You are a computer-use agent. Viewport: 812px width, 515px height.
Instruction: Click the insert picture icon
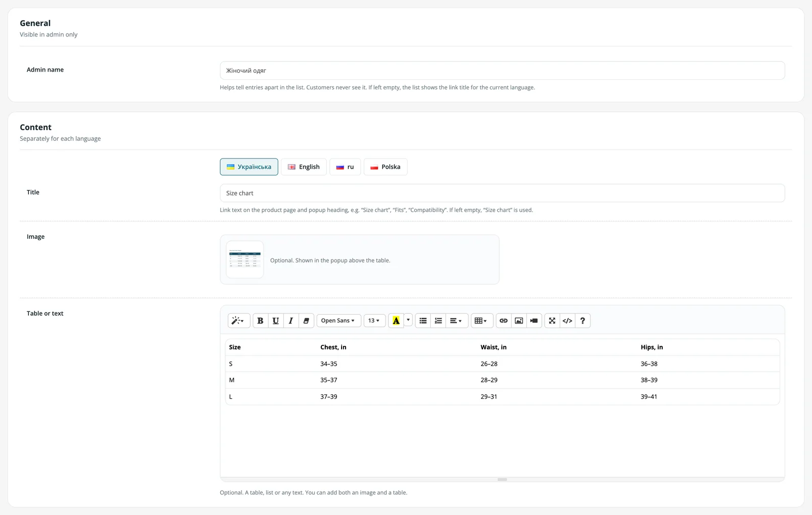coord(519,320)
